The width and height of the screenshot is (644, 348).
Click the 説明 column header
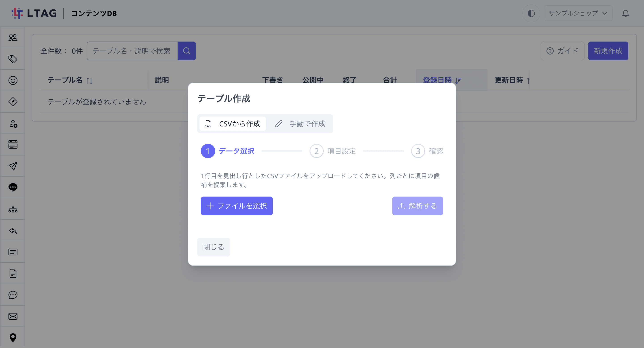pyautogui.click(x=162, y=80)
